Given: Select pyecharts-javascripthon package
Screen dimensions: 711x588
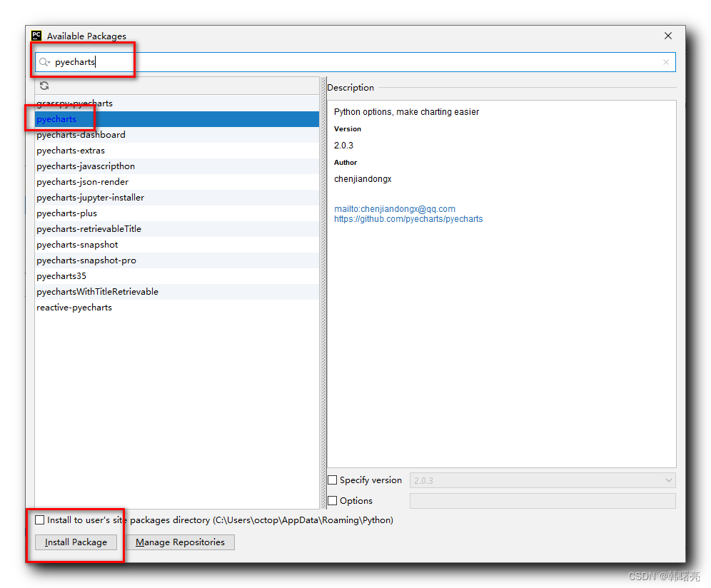Looking at the screenshot, I should coord(177,166).
